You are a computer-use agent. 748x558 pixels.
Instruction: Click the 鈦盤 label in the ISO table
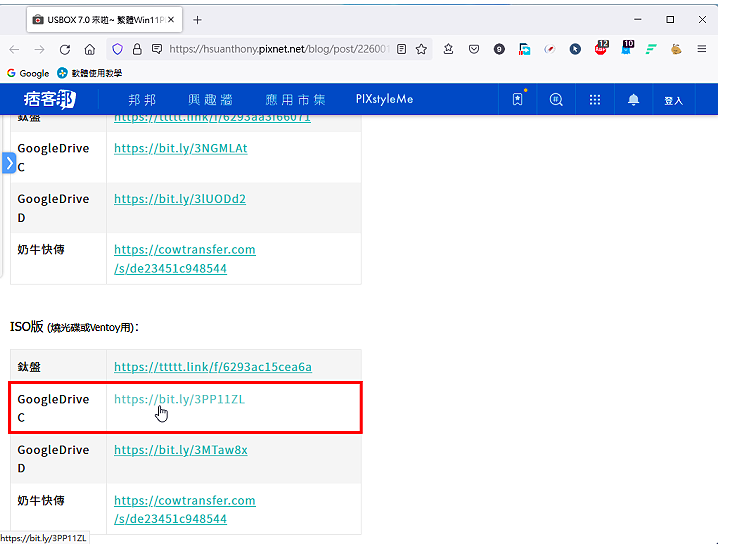click(29, 367)
